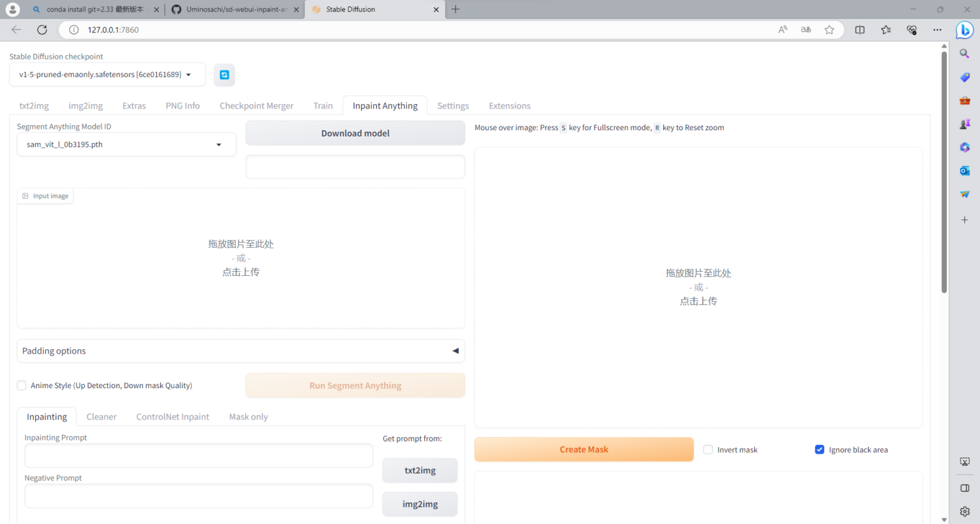Enable Anime Style detection checkbox
This screenshot has width=980, height=524.
pyautogui.click(x=22, y=386)
